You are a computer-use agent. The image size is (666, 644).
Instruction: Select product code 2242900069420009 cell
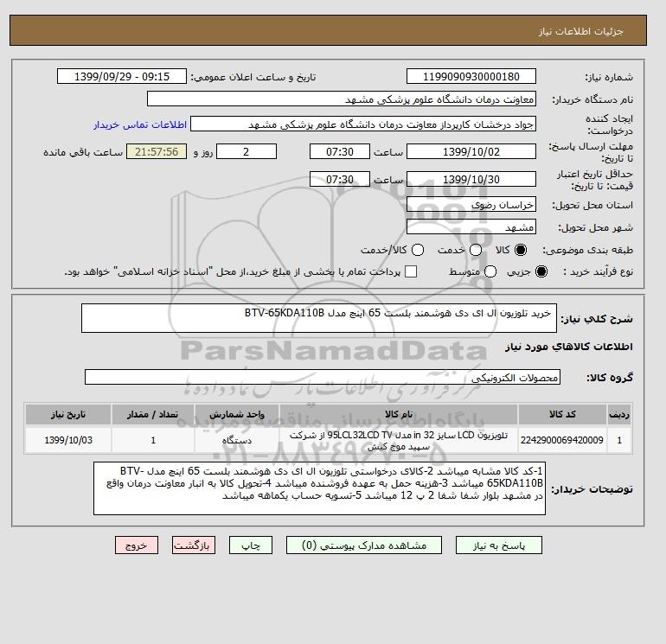pyautogui.click(x=562, y=440)
